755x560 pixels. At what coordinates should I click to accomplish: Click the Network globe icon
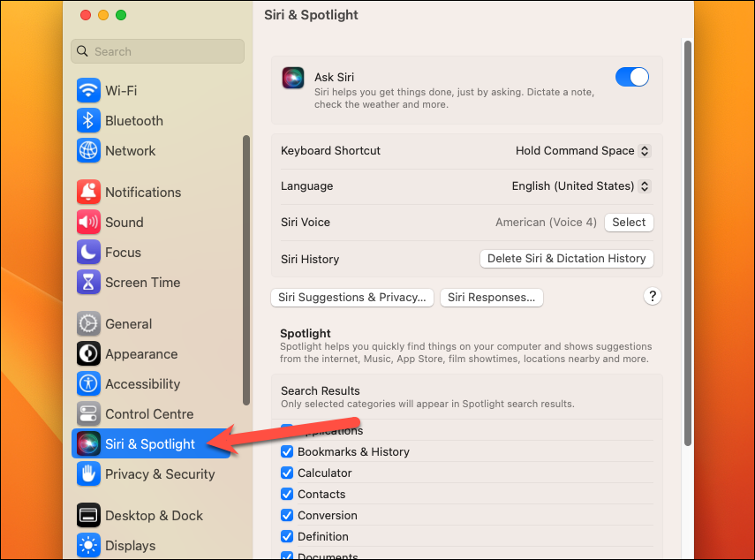[88, 150]
